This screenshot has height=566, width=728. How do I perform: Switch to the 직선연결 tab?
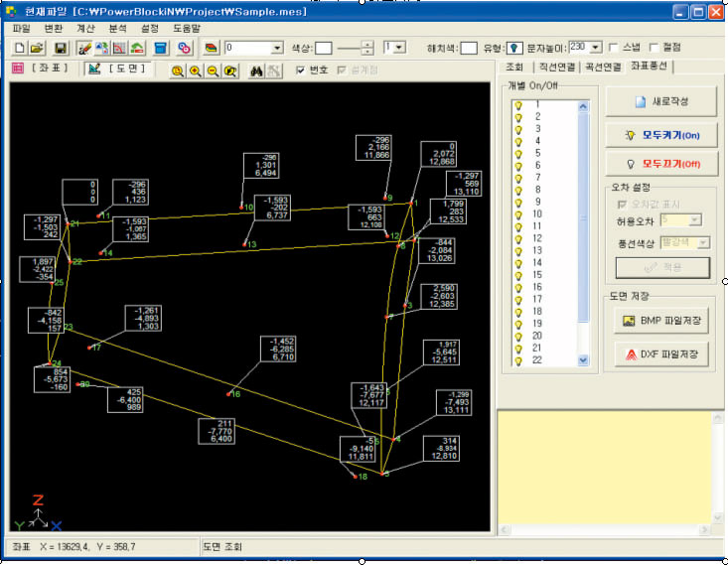coord(559,67)
